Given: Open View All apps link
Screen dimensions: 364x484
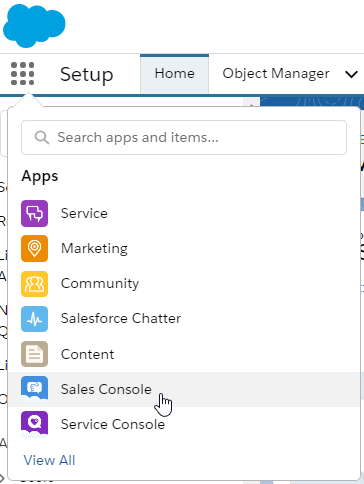Looking at the screenshot, I should 49,460.
